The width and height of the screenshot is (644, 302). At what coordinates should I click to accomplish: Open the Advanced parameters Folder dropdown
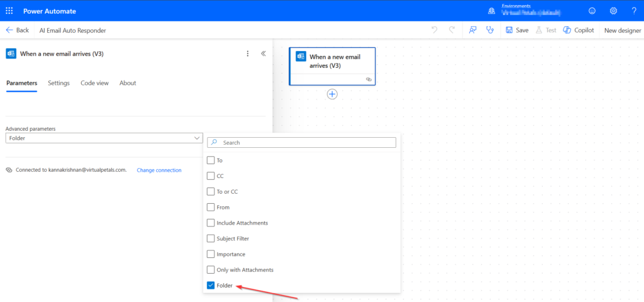pos(104,138)
